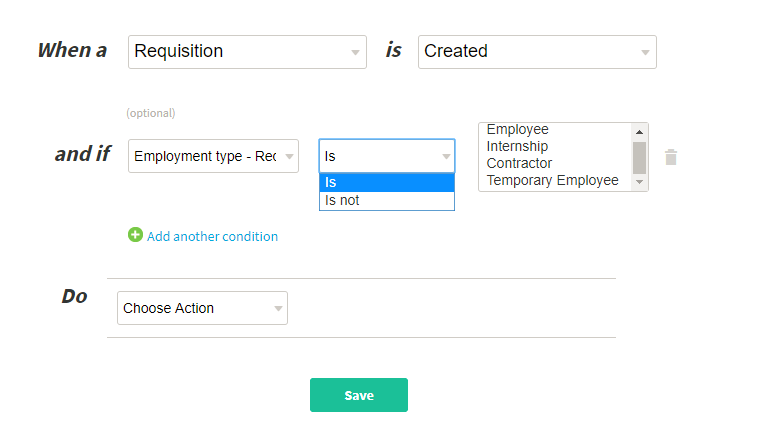Image resolution: width=761 pixels, height=435 pixels.
Task: Click the listbox scroll up arrow
Action: pyautogui.click(x=639, y=132)
